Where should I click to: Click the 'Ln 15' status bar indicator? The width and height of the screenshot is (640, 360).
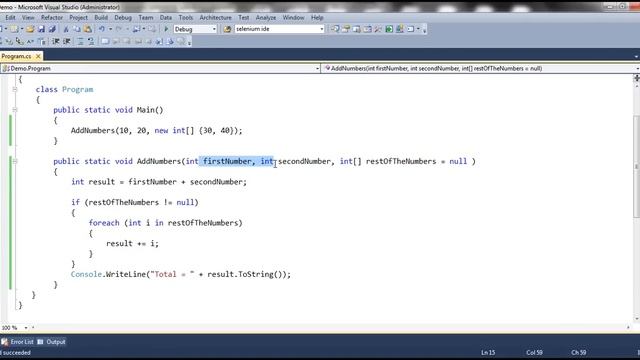pos(488,352)
